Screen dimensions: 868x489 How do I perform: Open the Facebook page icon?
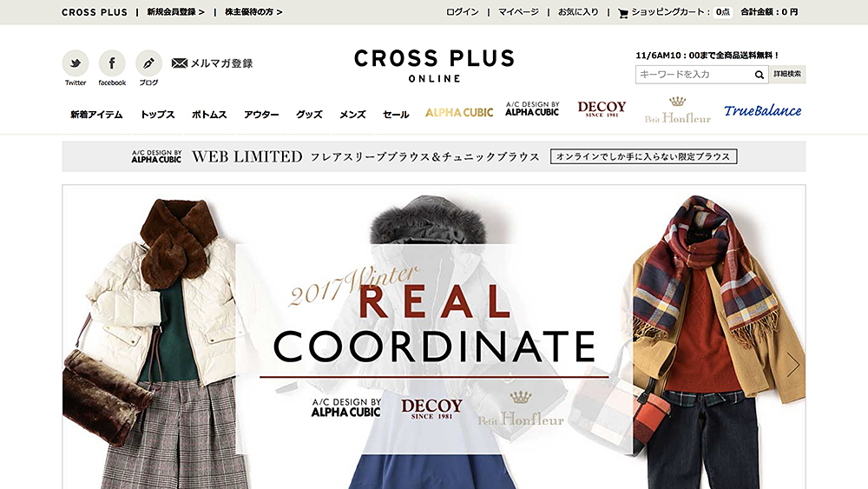tap(112, 63)
